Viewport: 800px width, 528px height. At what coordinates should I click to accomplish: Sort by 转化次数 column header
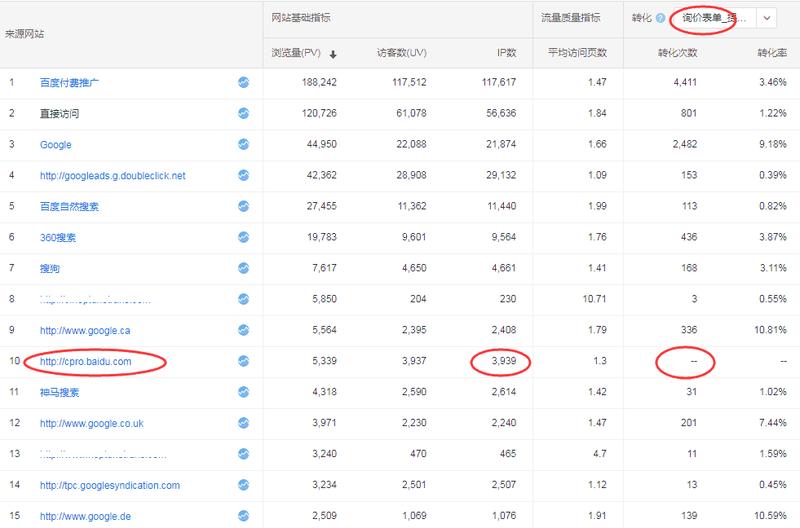click(x=677, y=53)
